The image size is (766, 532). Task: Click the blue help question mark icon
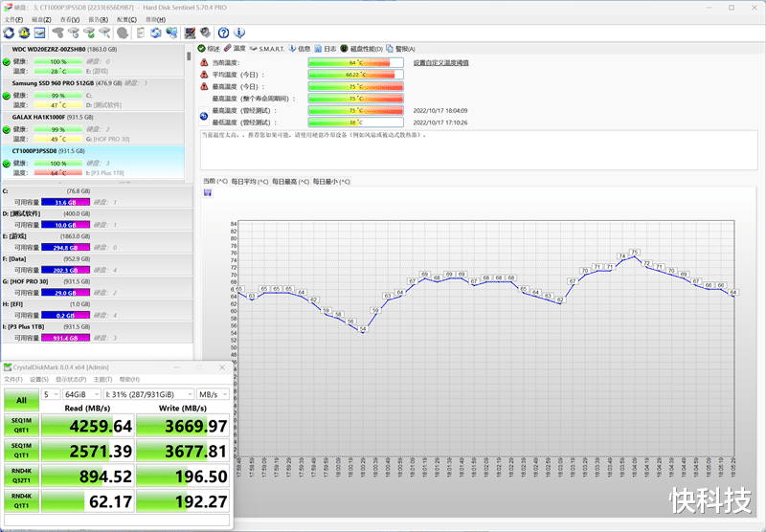point(223,33)
